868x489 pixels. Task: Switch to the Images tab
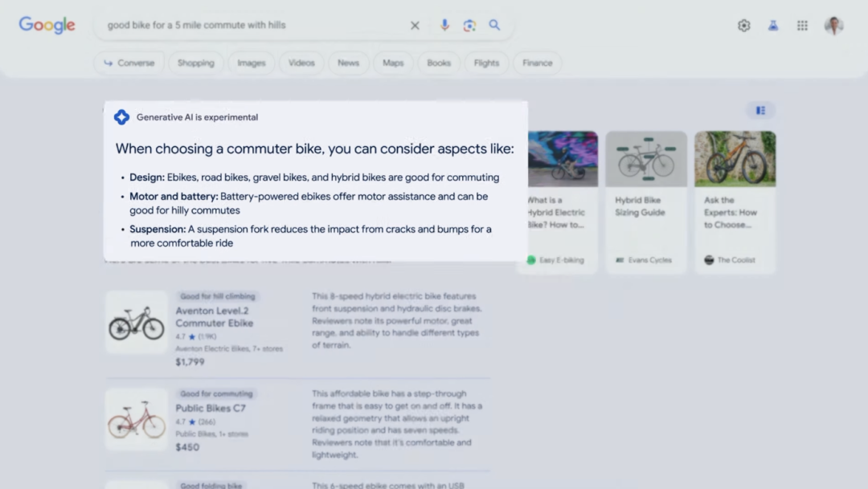[251, 63]
